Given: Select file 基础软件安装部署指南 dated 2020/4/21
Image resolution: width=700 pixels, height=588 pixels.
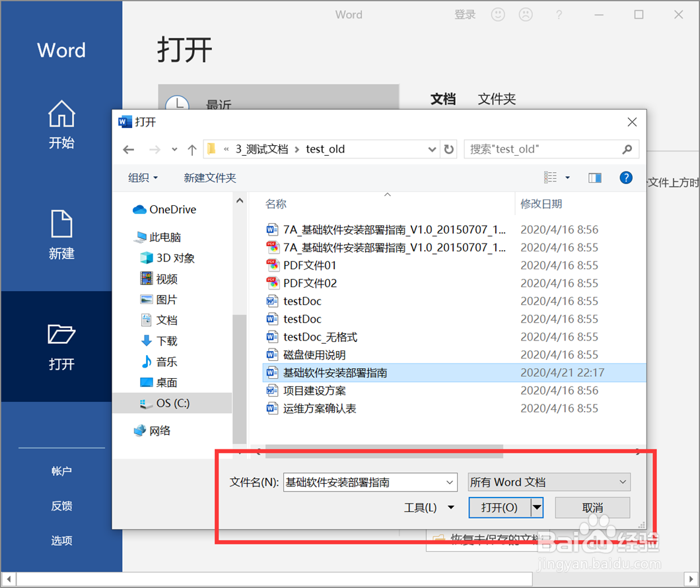Looking at the screenshot, I should point(454,372).
